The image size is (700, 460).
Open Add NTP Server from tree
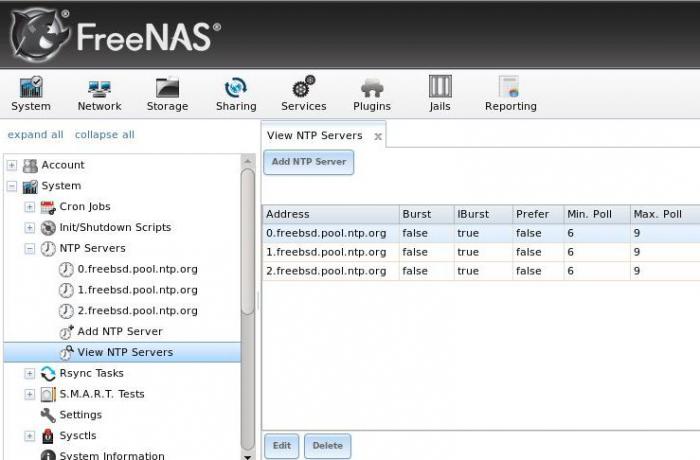[x=120, y=332]
